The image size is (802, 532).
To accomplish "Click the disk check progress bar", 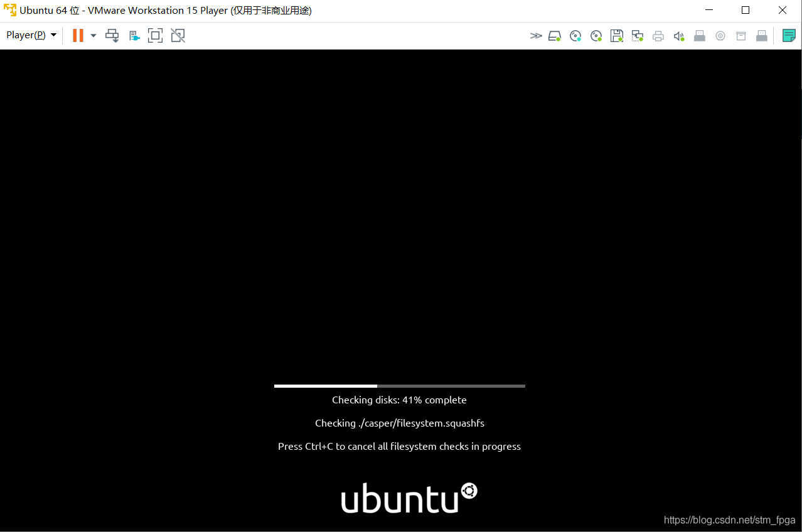I will (399, 386).
